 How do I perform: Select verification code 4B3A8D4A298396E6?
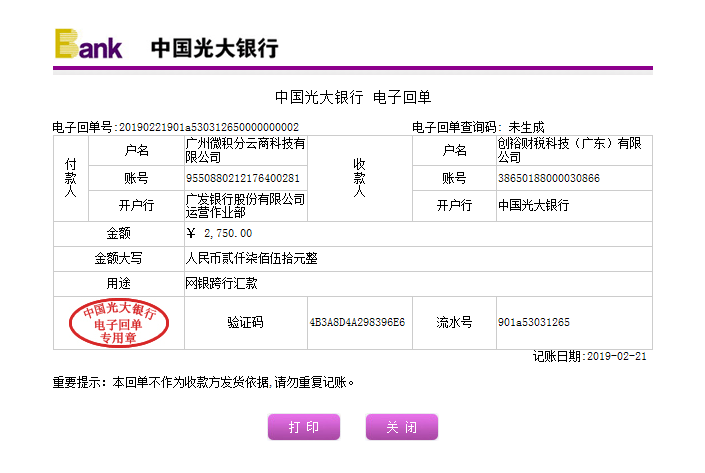(x=357, y=322)
